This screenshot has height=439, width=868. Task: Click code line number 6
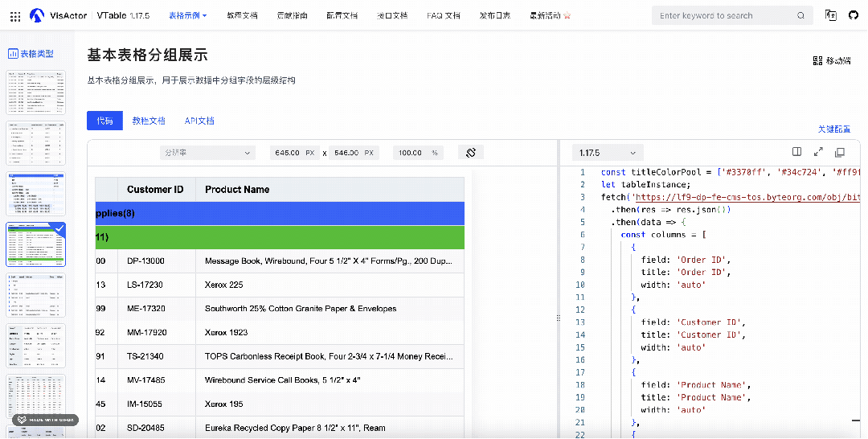583,235
